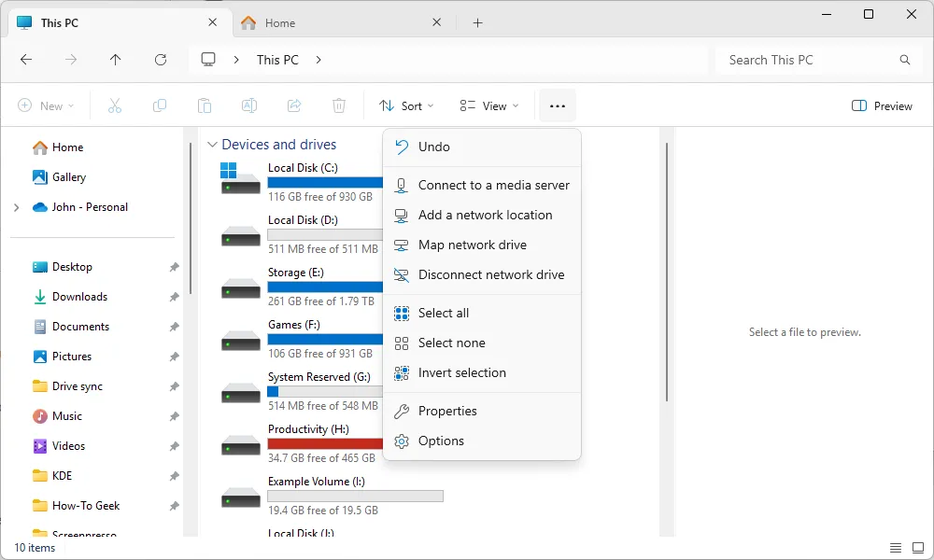Click the Delete trash icon
The image size is (934, 560).
point(339,105)
